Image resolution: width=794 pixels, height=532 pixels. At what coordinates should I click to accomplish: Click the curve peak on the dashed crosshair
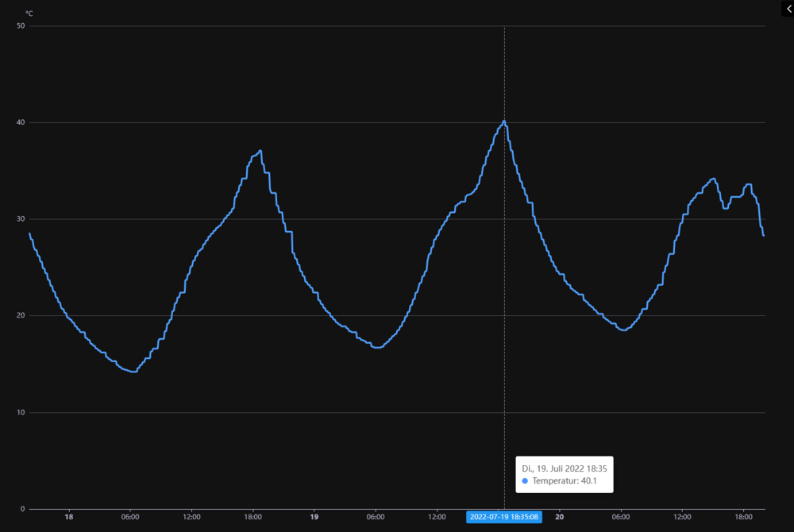[x=504, y=121]
